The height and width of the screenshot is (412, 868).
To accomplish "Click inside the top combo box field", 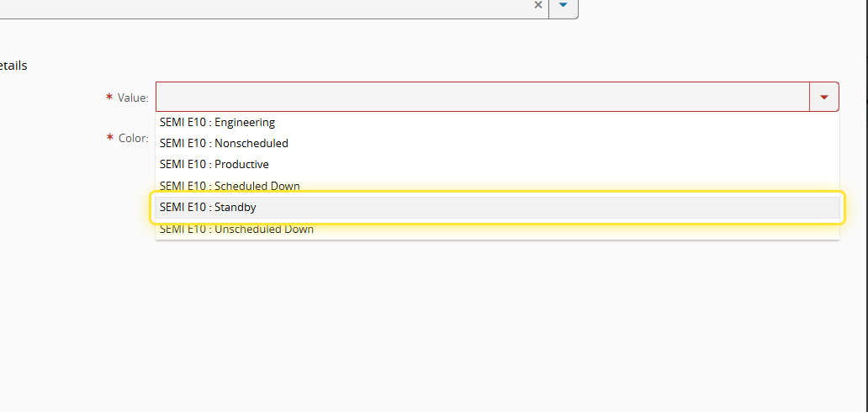I will point(252,5).
